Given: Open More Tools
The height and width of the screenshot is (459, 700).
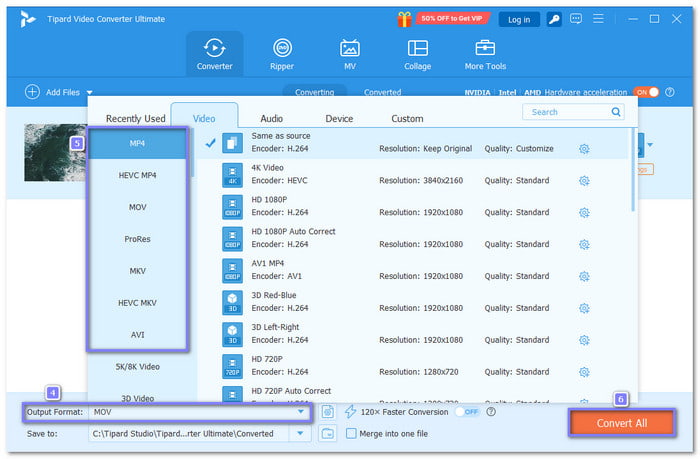Looking at the screenshot, I should click(485, 54).
